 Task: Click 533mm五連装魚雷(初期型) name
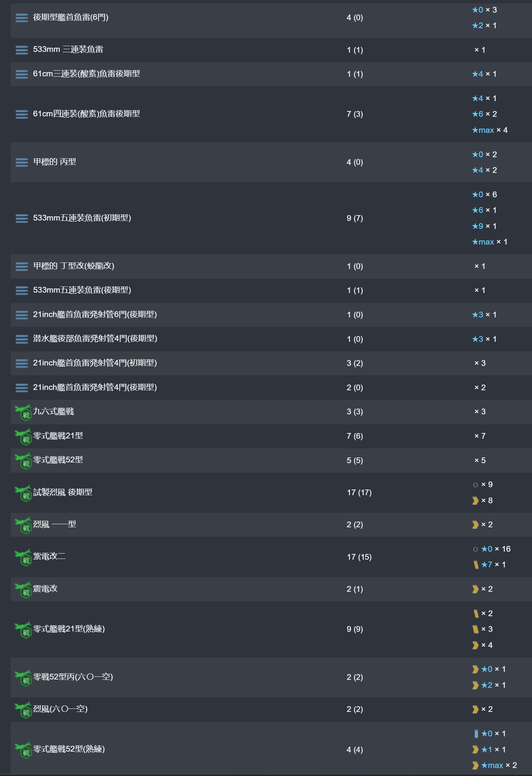point(82,218)
